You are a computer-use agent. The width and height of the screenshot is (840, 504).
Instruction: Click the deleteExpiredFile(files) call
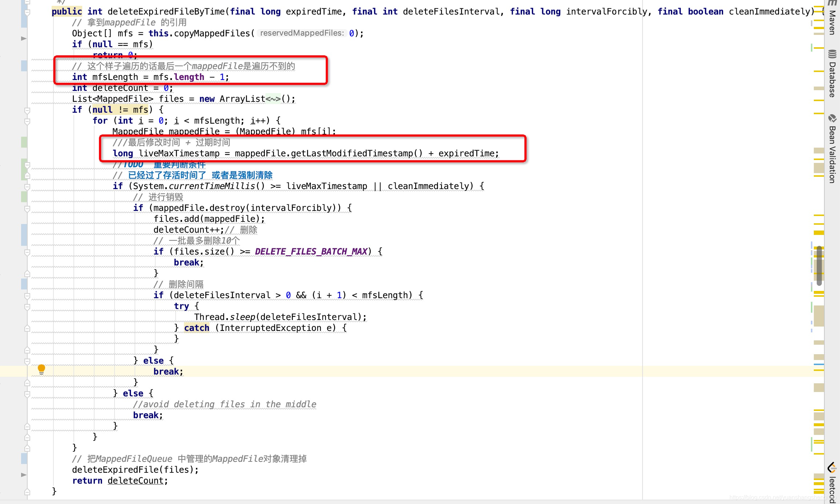135,470
